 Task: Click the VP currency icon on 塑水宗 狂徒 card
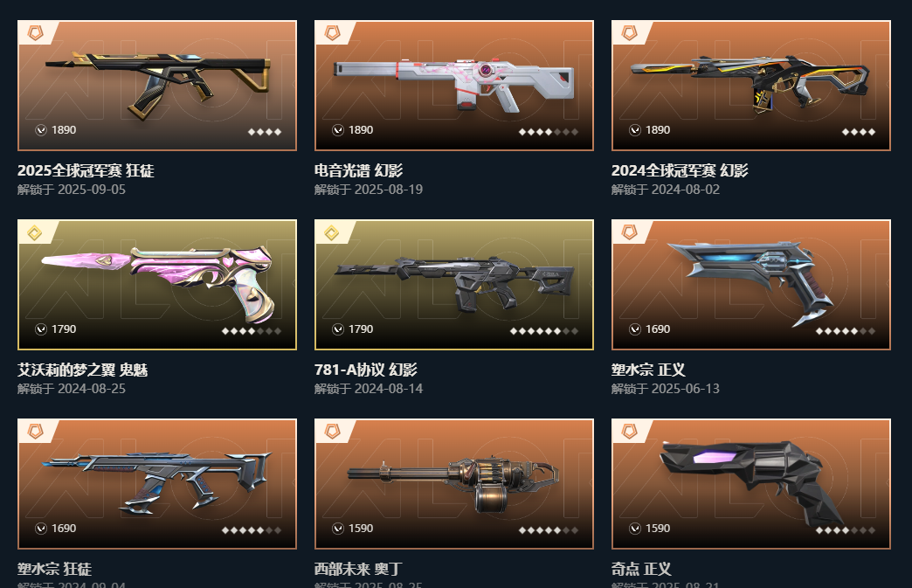[x=41, y=529]
